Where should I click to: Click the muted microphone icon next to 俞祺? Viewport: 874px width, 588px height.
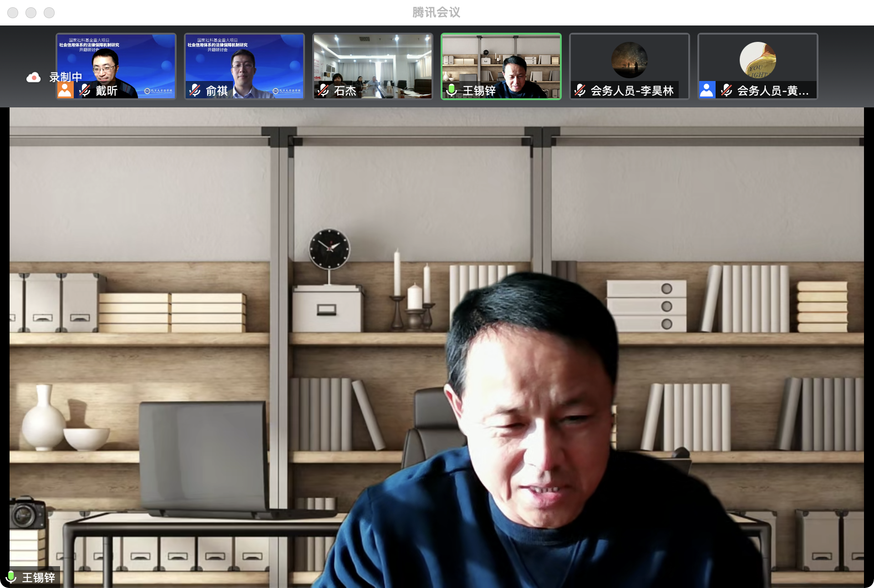click(x=195, y=90)
